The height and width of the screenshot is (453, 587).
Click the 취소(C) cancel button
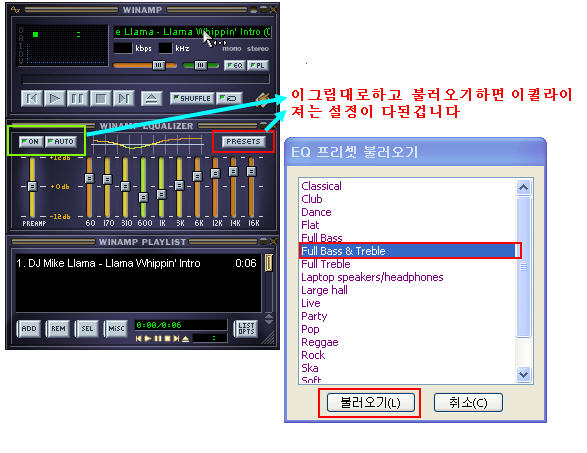pos(468,403)
